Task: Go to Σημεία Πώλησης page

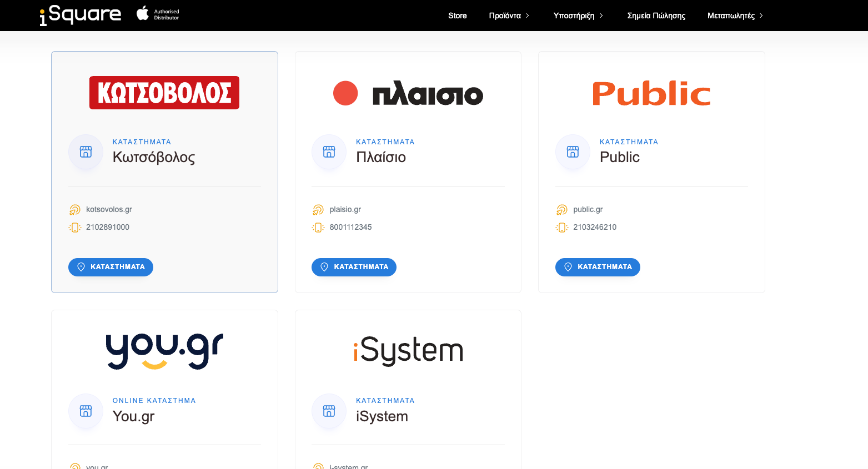Action: pyautogui.click(x=656, y=16)
